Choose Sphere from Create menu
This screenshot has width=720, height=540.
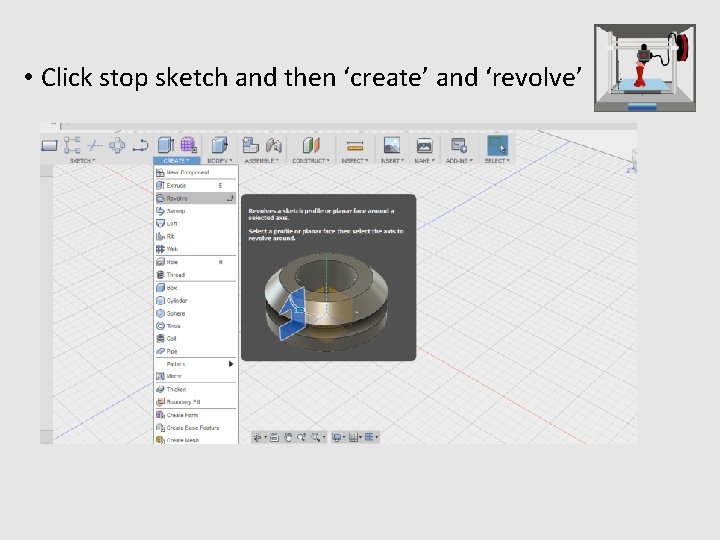pyautogui.click(x=196, y=313)
